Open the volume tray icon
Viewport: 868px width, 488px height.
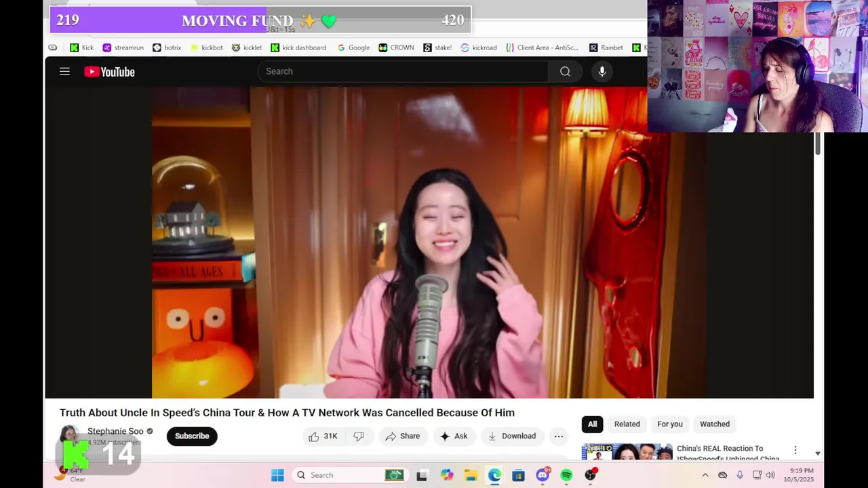pos(770,475)
